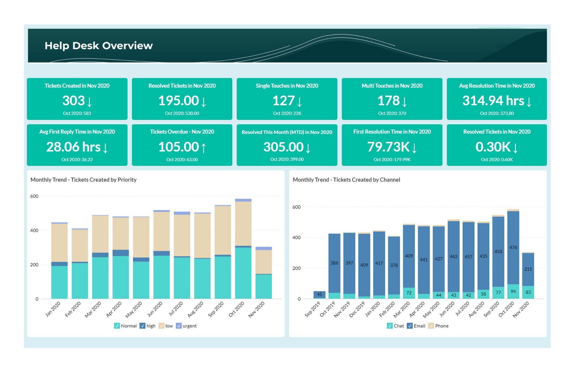Disable the urgent priority legend checkbox
Viewport: 588px width, 372px height.
[179, 326]
